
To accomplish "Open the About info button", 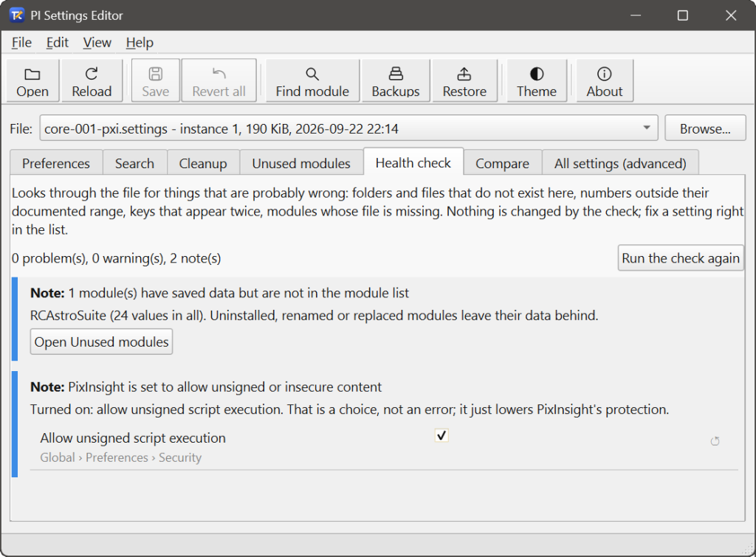I will click(x=605, y=81).
